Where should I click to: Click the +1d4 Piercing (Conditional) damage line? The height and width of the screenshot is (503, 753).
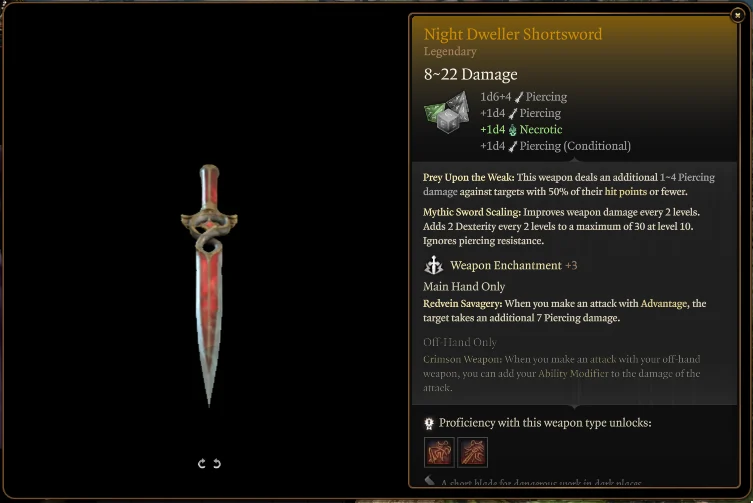click(x=555, y=146)
